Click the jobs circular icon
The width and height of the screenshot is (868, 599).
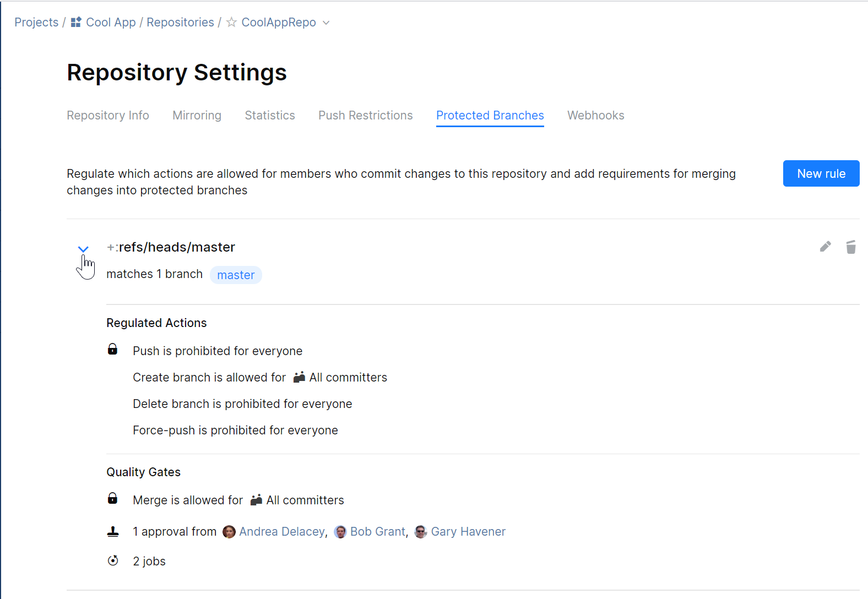click(x=113, y=560)
